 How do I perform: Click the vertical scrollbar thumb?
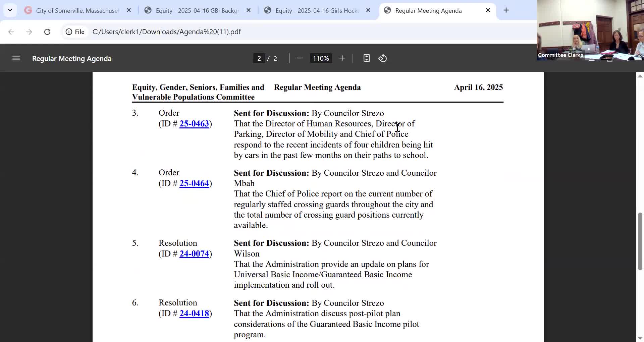pos(640,241)
